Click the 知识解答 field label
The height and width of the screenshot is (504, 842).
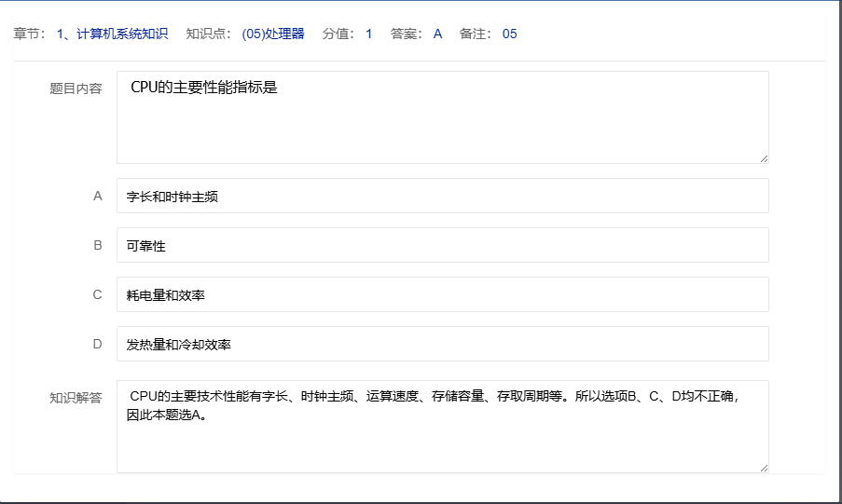click(x=76, y=398)
